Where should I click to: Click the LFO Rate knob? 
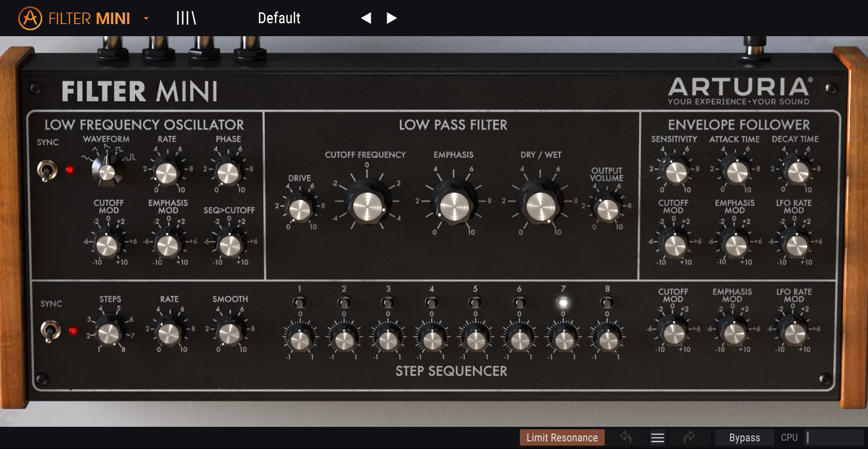[x=166, y=173]
